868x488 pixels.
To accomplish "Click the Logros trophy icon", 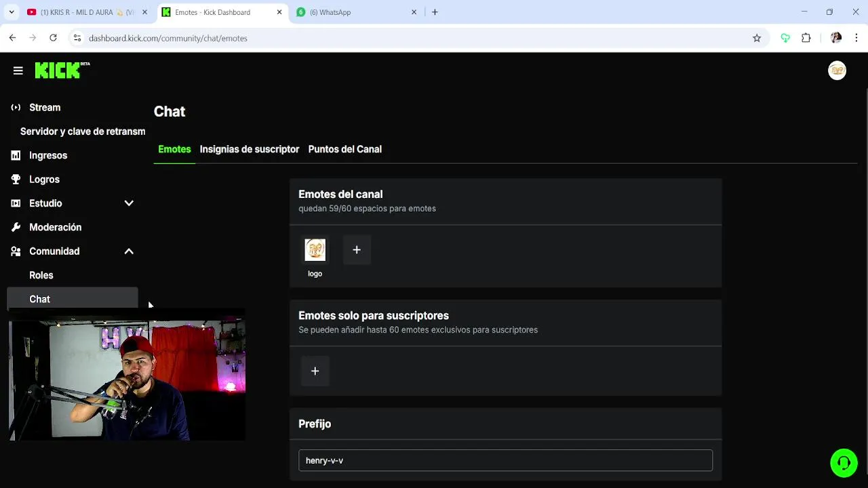I will 16,180.
